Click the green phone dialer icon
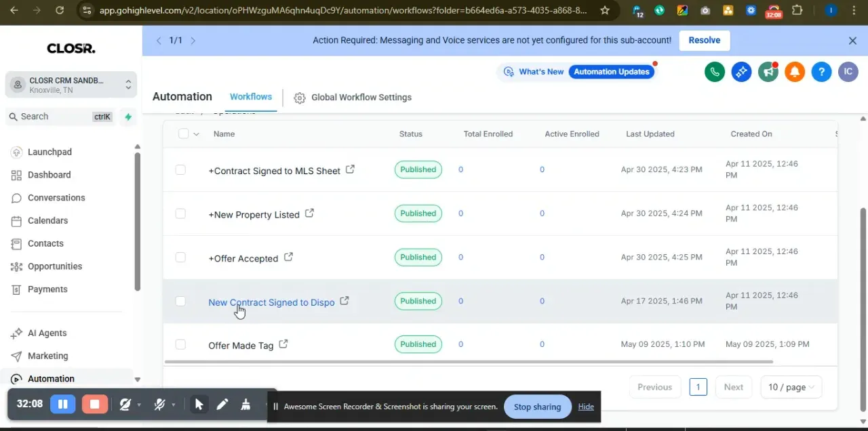Screen dimensions: 868x431 tap(715, 72)
